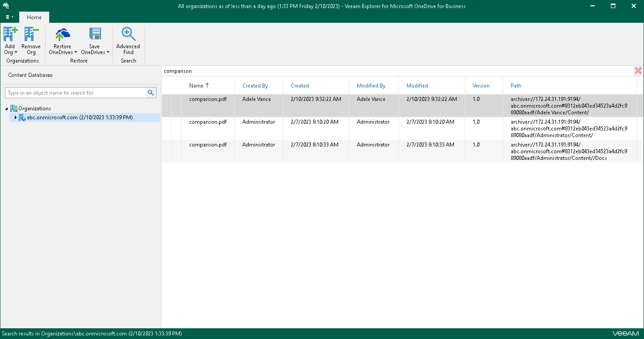This screenshot has height=339, width=644.
Task: Open the Restore OneDrives dropdown arrow
Action: (x=76, y=52)
